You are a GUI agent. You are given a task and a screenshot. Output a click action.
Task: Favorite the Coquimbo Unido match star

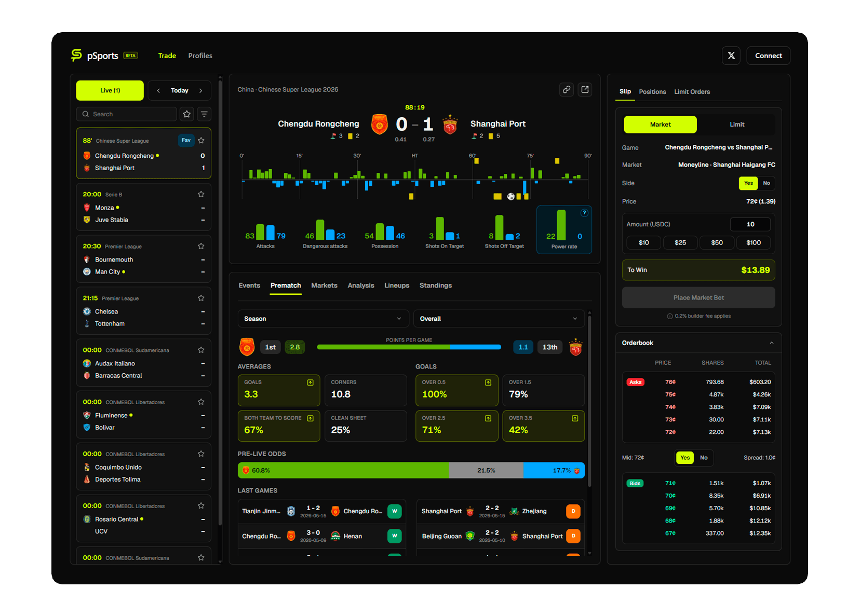coord(201,454)
